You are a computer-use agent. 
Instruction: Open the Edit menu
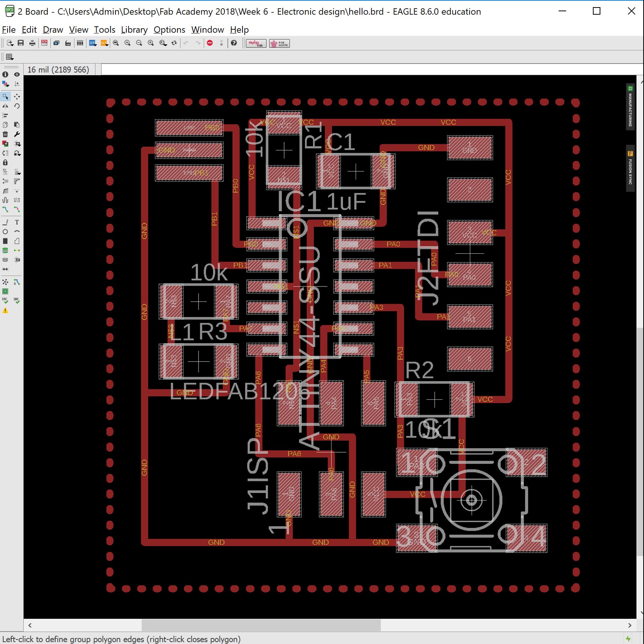pyautogui.click(x=29, y=30)
